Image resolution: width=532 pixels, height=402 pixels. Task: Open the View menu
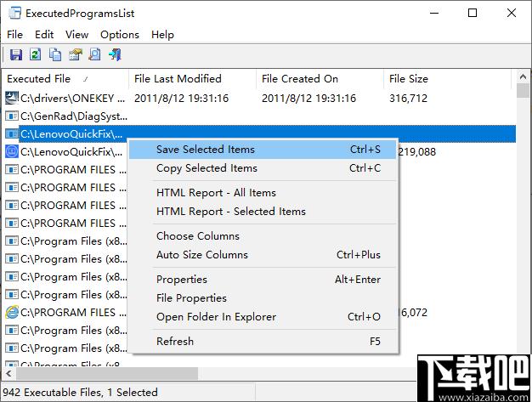click(x=77, y=35)
